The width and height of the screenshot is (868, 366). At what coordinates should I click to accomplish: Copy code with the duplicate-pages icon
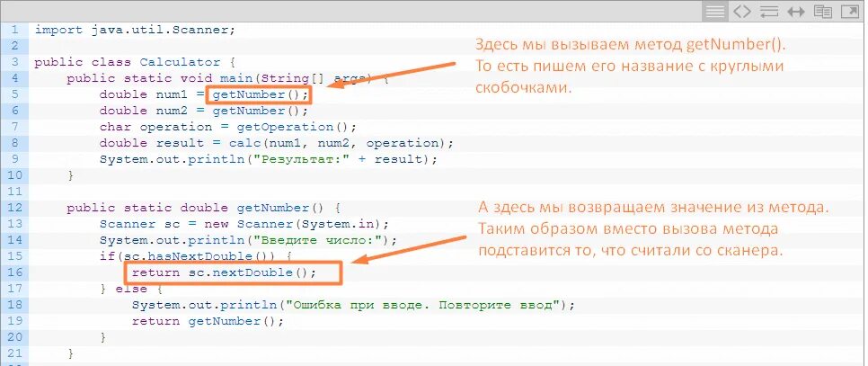coord(822,12)
